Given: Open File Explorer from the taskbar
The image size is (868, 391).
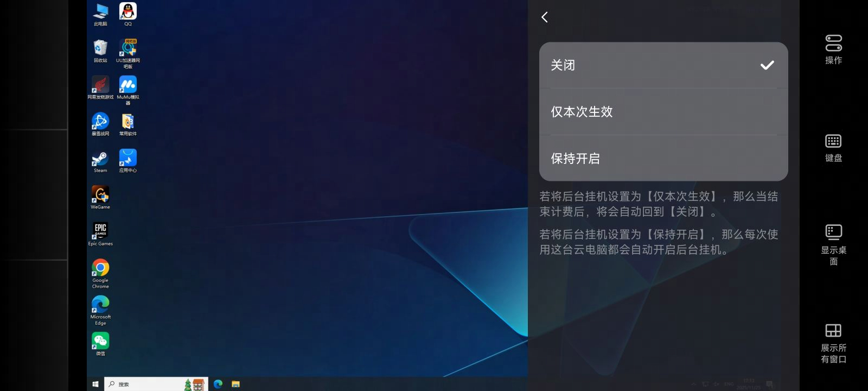Looking at the screenshot, I should (x=235, y=384).
